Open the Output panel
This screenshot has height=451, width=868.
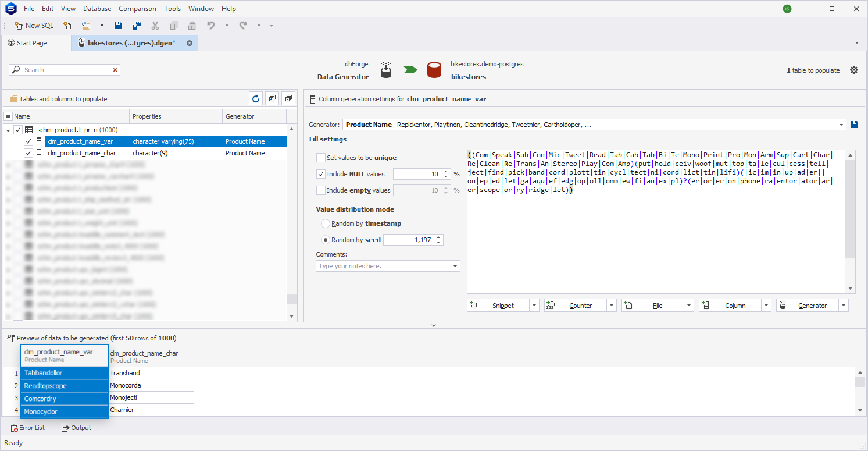(x=76, y=428)
